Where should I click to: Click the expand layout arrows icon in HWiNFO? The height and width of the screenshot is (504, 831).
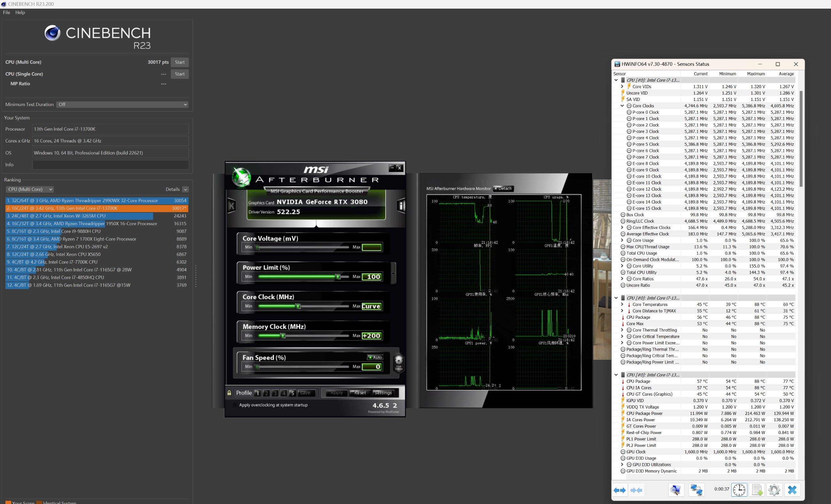tap(619, 490)
